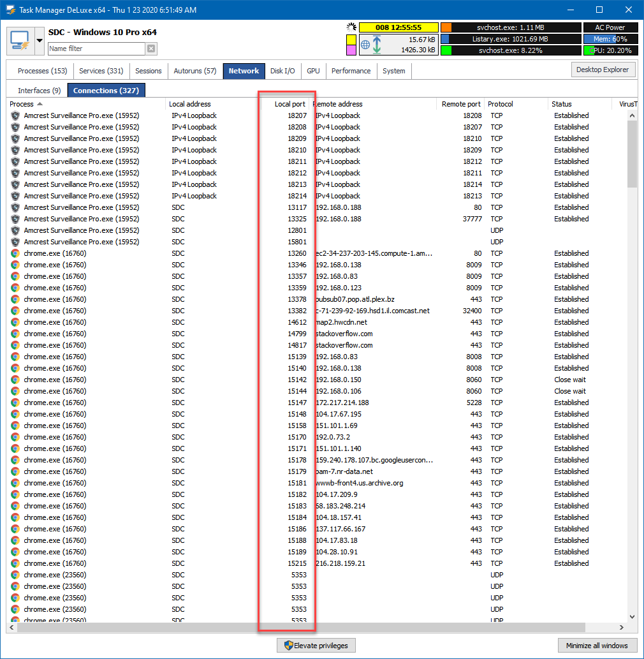
Task: Click Amcrest icon on row with local port 15801
Action: pyautogui.click(x=15, y=242)
